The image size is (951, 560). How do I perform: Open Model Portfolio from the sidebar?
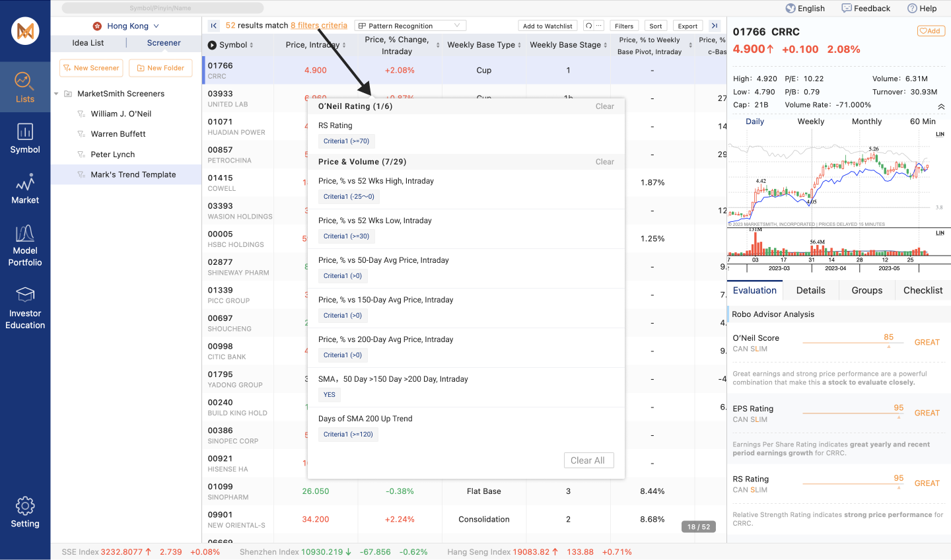(x=25, y=244)
